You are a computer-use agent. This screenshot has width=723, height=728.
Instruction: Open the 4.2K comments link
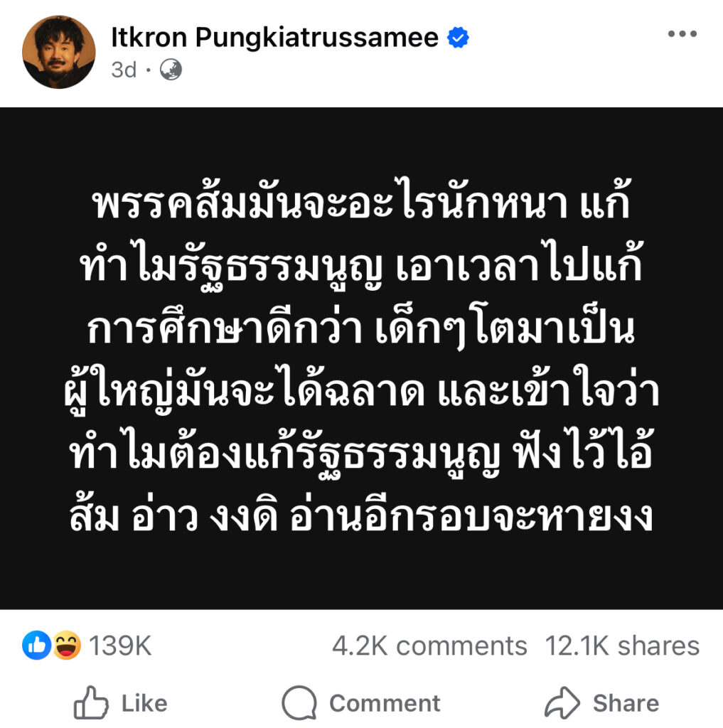pyautogui.click(x=429, y=646)
